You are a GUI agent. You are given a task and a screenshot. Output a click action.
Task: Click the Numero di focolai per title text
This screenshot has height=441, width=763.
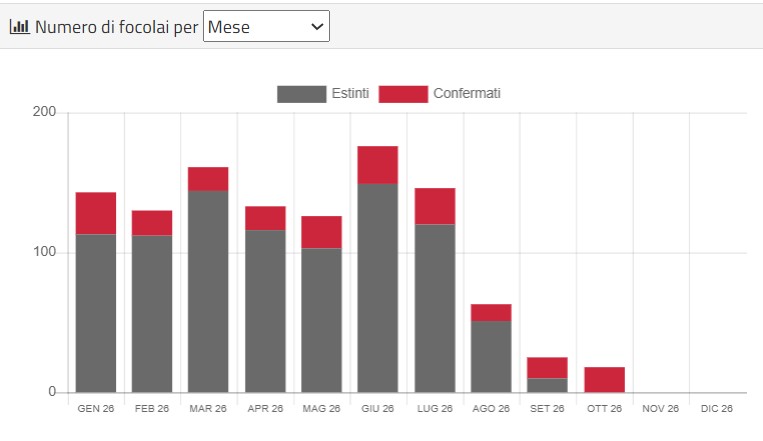pos(117,27)
